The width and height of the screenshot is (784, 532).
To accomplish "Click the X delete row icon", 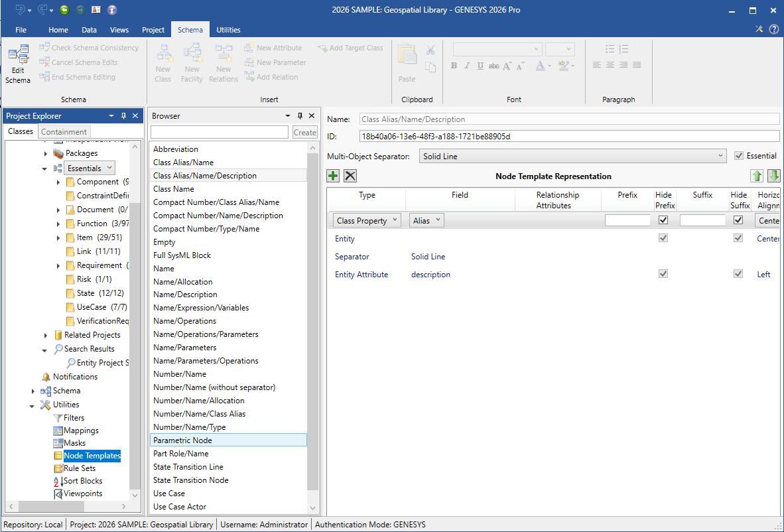I will pyautogui.click(x=350, y=176).
